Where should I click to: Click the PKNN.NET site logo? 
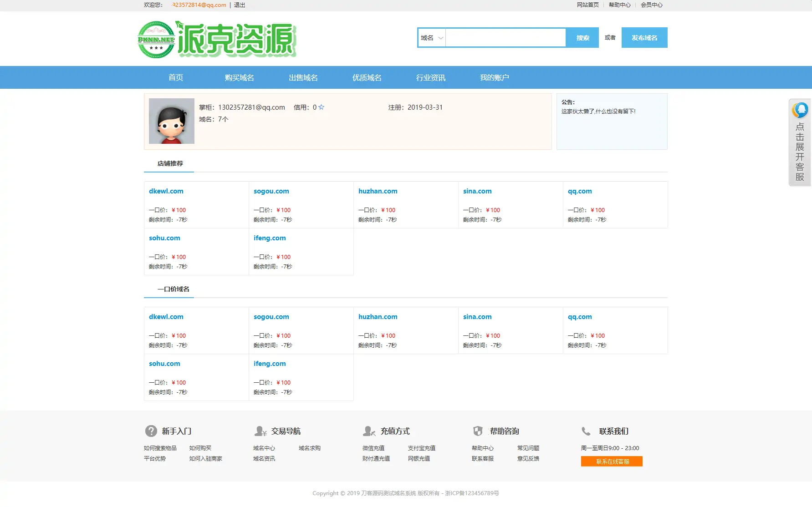tap(217, 40)
